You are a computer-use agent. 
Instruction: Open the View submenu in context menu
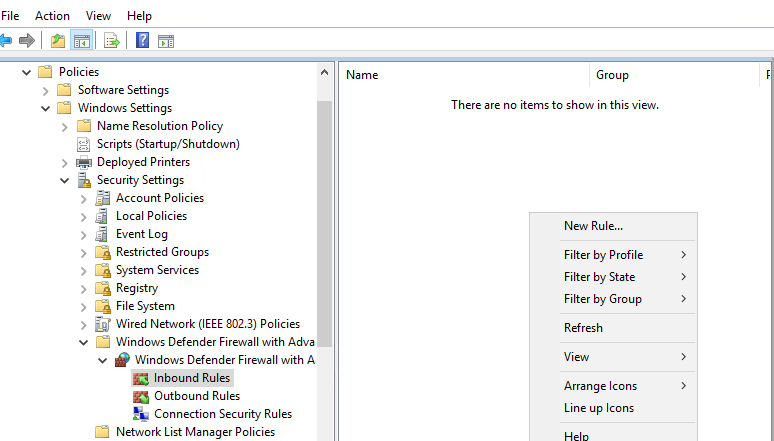[x=613, y=357]
